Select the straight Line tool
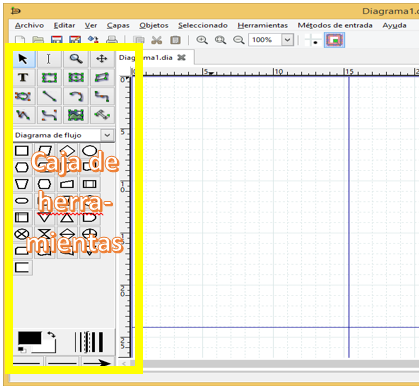419x386 pixels. (x=49, y=97)
